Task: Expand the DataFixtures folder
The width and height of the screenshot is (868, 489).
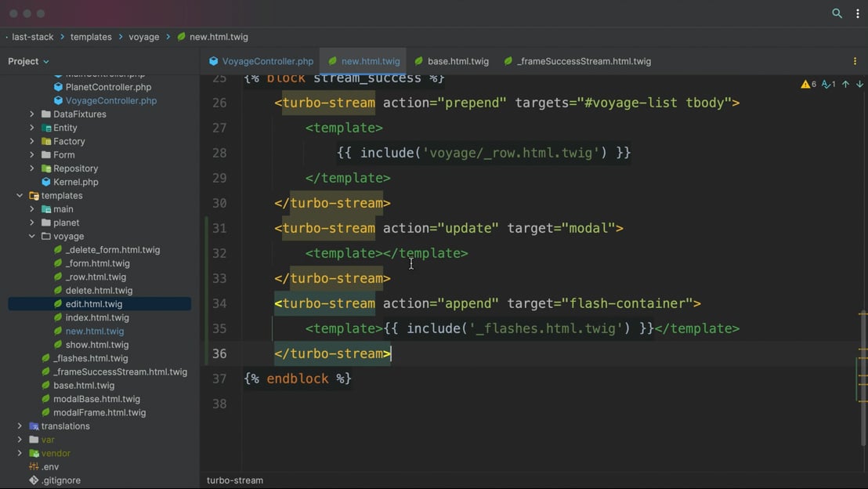Action: 32,114
